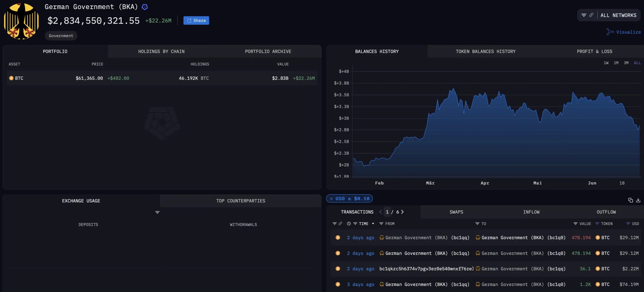Copy the entity link via chain-link icon
This screenshot has width=644, height=292.
(x=592, y=15)
